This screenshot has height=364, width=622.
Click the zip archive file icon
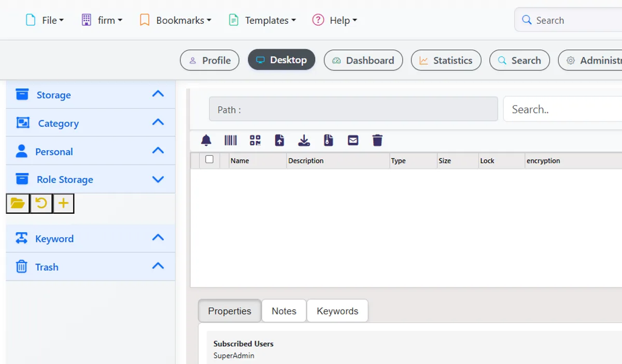(329, 140)
